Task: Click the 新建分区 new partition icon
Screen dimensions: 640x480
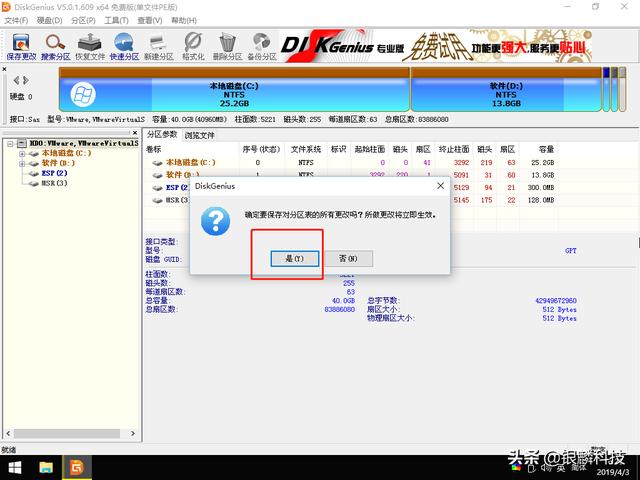Action: [x=158, y=47]
